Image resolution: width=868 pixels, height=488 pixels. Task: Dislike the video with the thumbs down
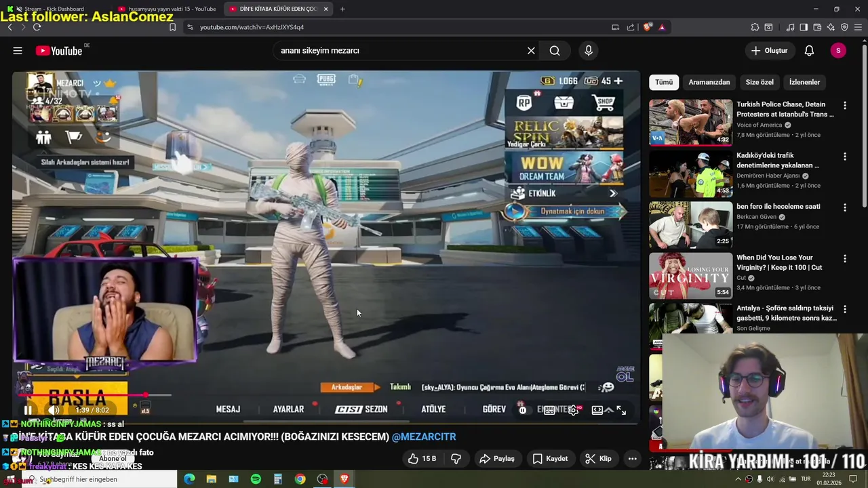point(456,459)
